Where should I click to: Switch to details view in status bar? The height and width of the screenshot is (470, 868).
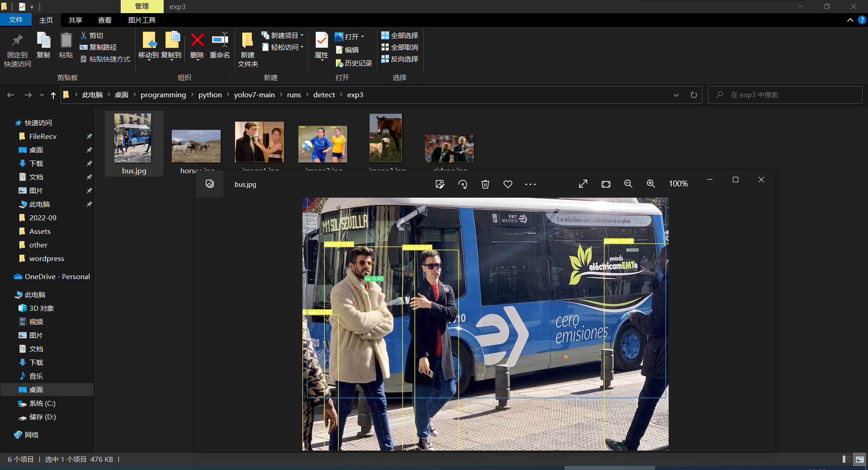(846, 459)
